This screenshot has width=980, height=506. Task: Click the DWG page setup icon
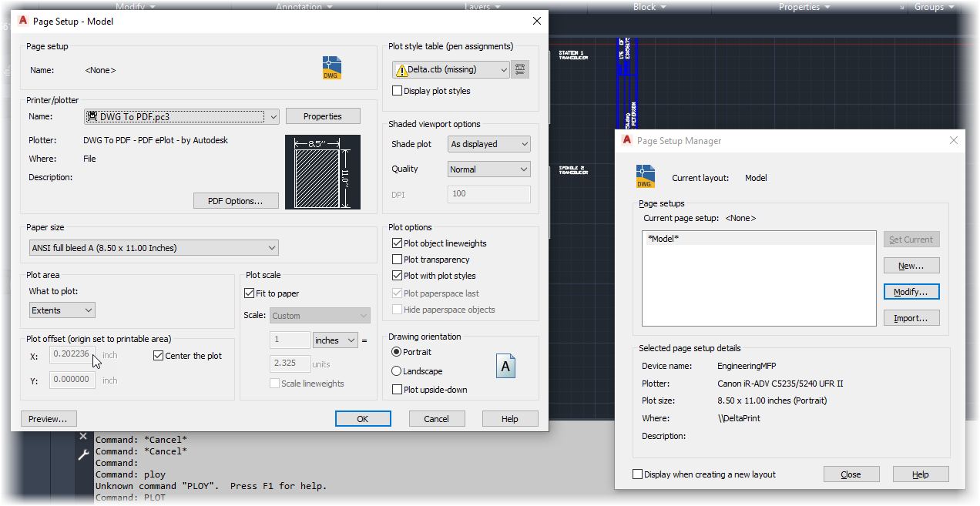332,68
